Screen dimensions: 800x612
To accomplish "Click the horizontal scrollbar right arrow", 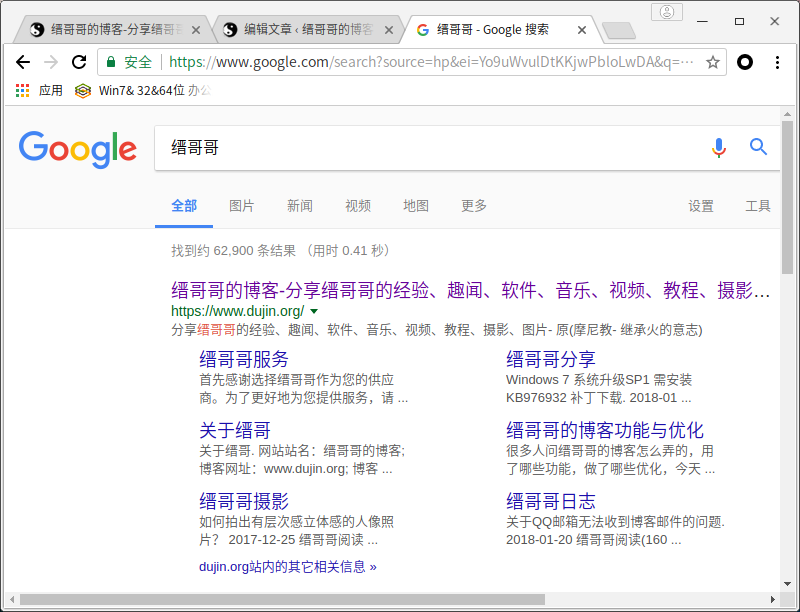I will pyautogui.click(x=773, y=599).
